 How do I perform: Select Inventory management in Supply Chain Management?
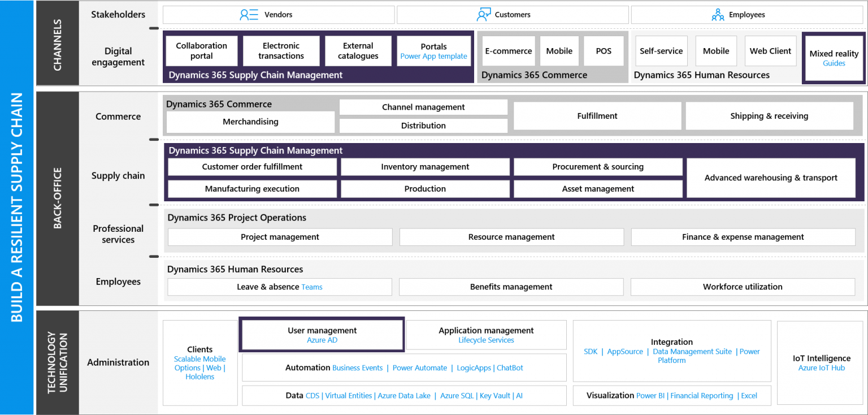click(x=425, y=167)
